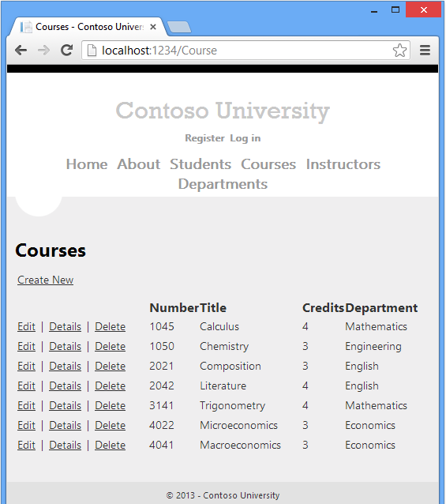This screenshot has width=446, height=504.
Task: Click the Courses page heading
Action: coord(51,250)
